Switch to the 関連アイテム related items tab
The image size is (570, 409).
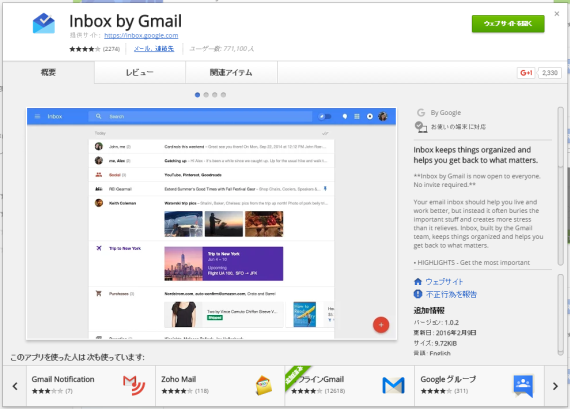coord(231,72)
